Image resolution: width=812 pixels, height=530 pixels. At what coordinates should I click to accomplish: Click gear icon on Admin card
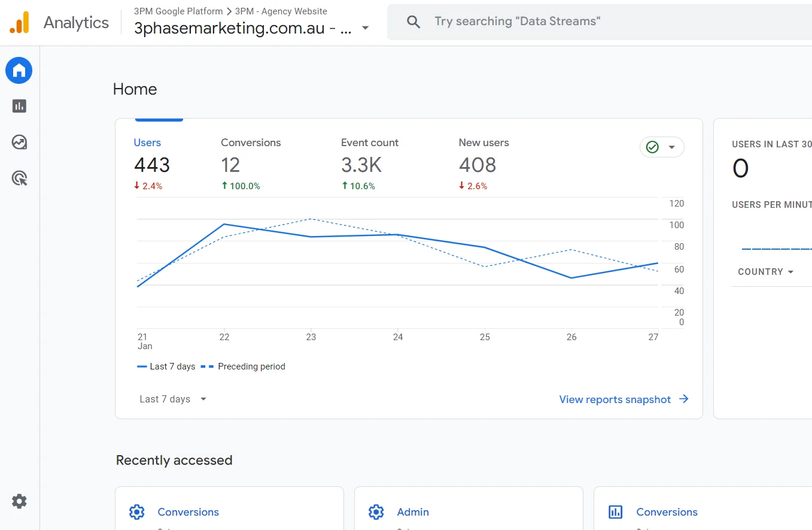(x=376, y=512)
